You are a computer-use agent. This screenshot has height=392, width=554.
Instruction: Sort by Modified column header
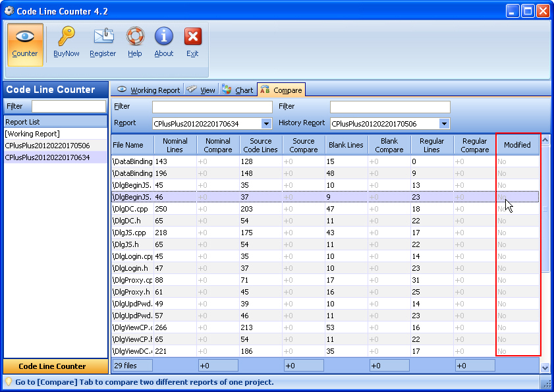[517, 145]
